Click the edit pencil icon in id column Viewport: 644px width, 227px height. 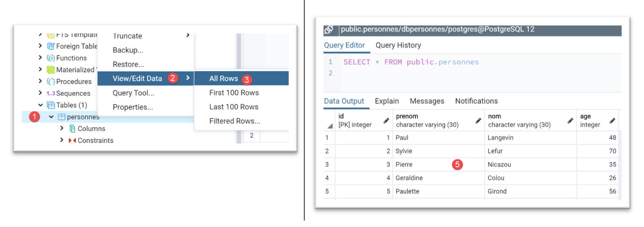point(386,120)
